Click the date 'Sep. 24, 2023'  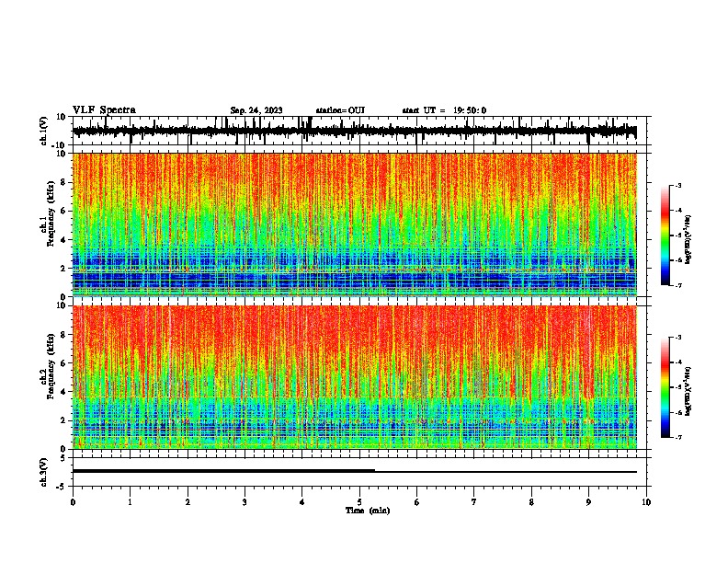point(256,110)
